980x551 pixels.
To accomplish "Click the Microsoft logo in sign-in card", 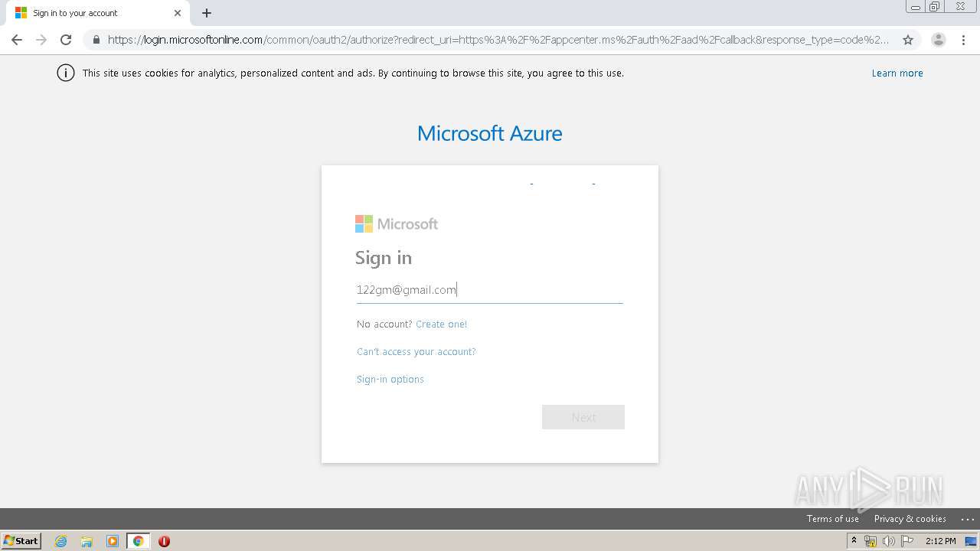I will tap(397, 223).
